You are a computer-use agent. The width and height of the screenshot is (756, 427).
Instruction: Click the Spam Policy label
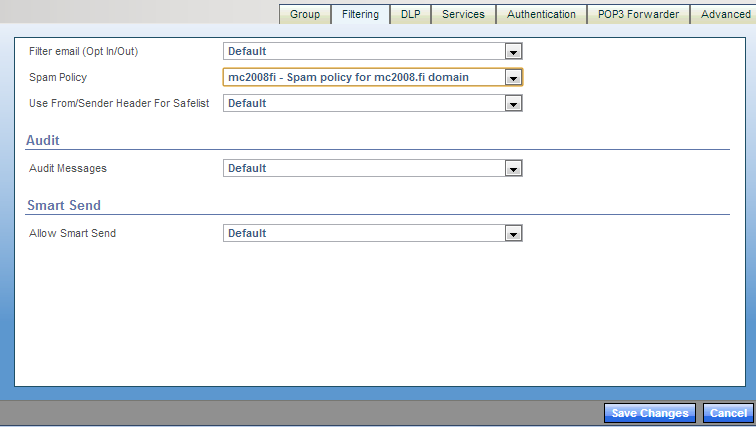coord(58,77)
